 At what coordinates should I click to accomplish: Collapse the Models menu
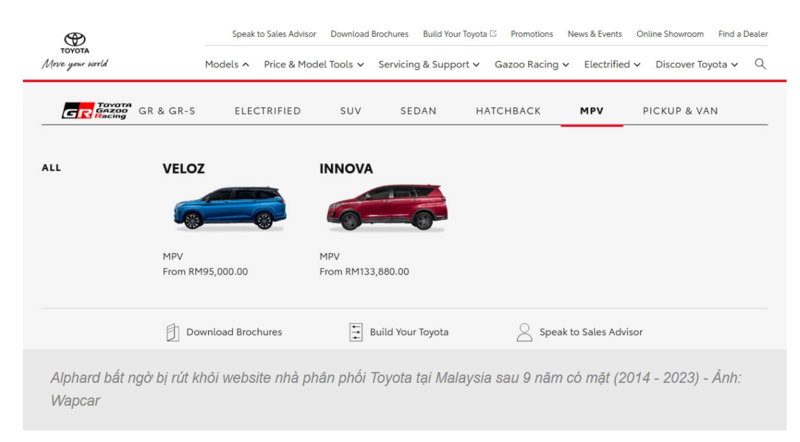tap(227, 64)
